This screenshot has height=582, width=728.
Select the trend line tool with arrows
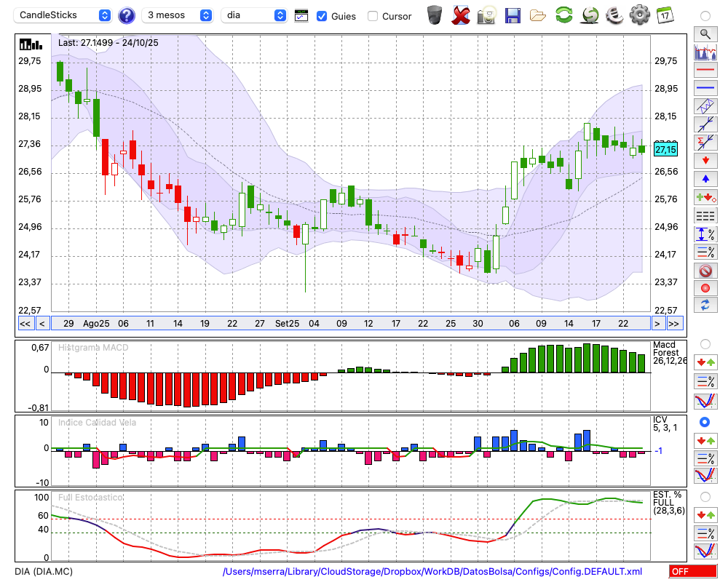705,124
